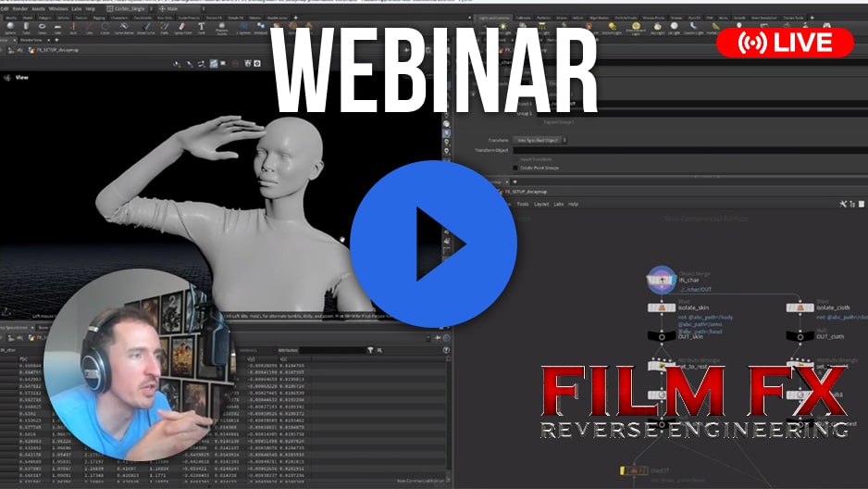The image size is (868, 489).
Task: Select the GI Light shelf tool
Action: coord(674,28)
